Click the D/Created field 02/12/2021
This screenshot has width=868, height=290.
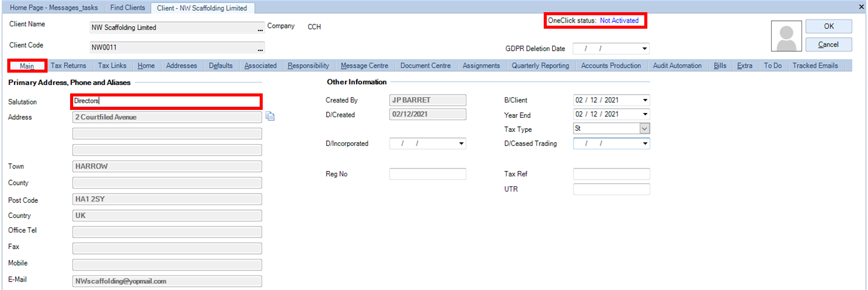(428, 114)
